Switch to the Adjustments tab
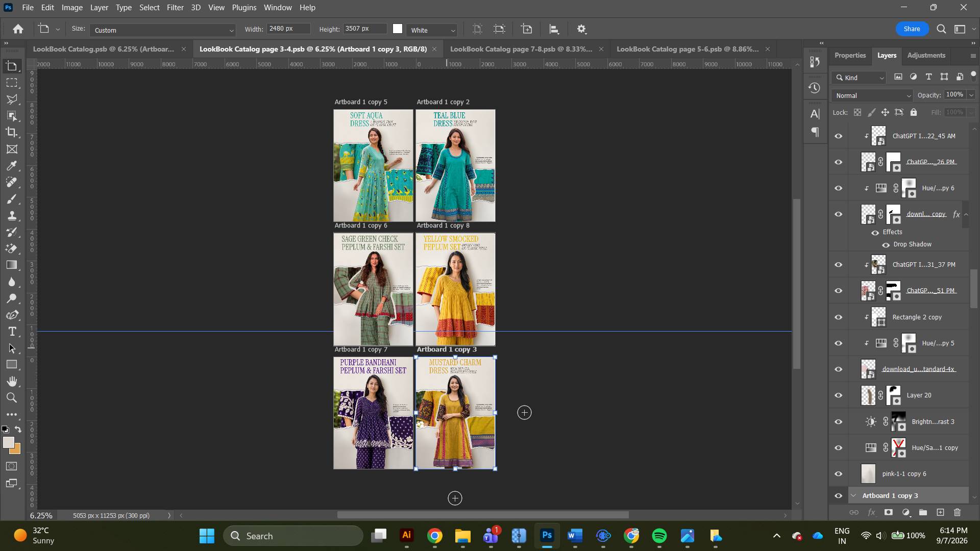This screenshot has width=980, height=551. coord(926,55)
